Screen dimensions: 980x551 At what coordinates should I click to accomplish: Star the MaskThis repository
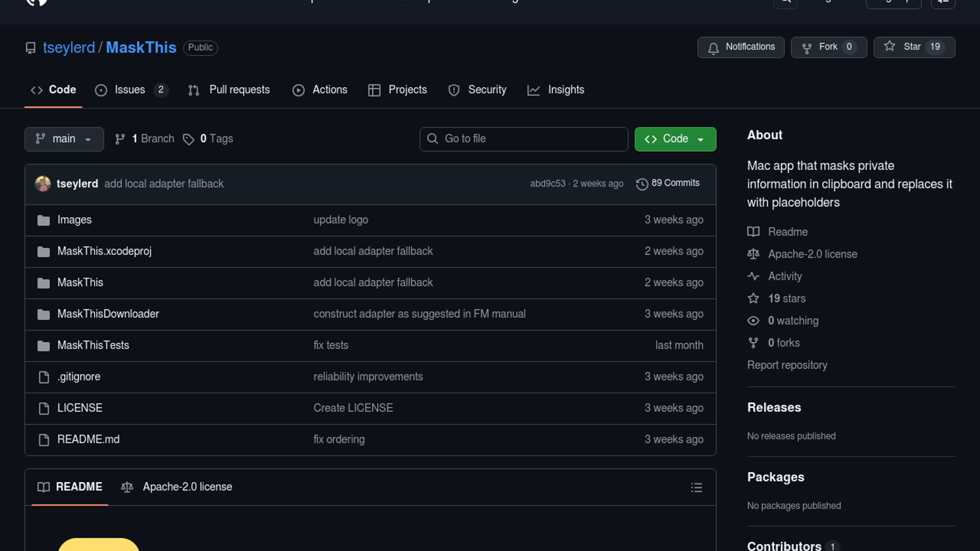pos(914,47)
